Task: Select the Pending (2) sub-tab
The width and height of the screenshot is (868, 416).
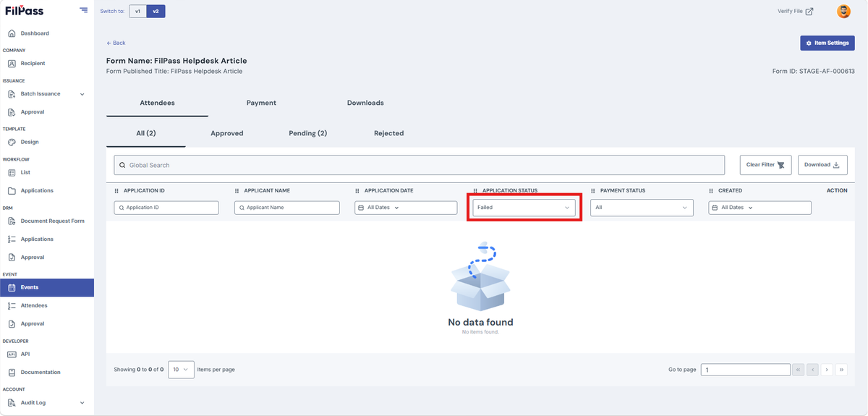Action: click(x=308, y=134)
